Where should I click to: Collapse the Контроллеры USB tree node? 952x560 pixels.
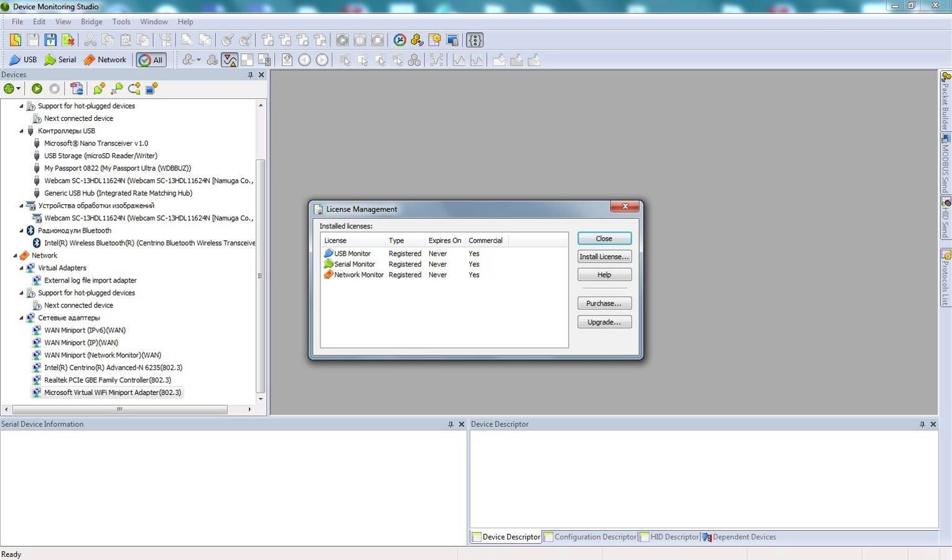21,131
